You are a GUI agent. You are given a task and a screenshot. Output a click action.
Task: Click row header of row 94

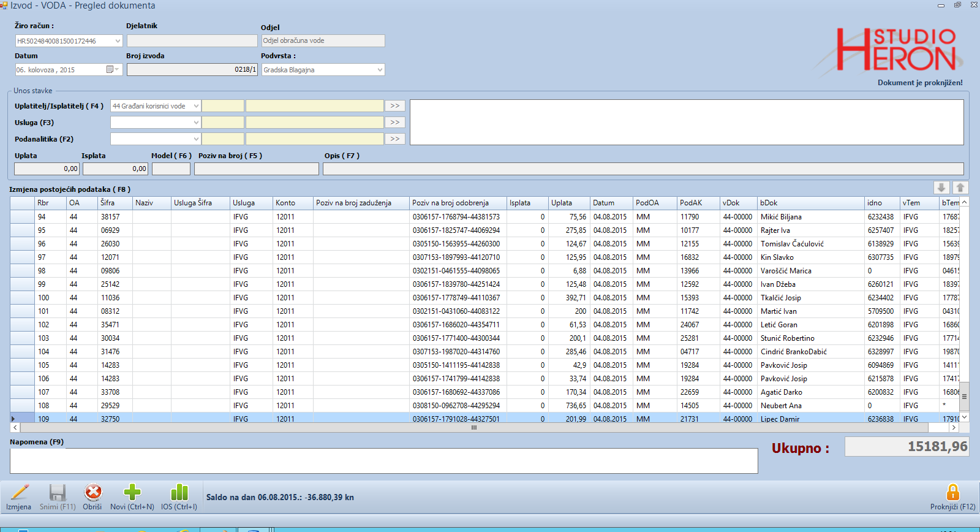22,217
